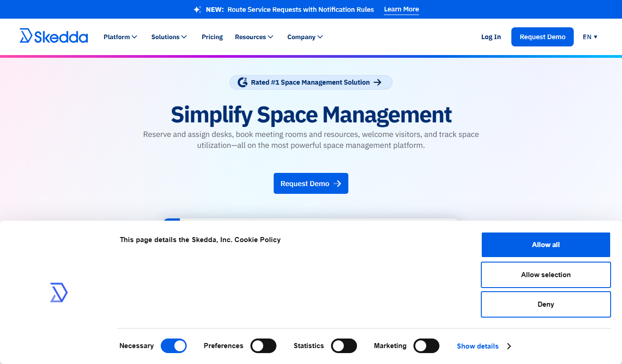
Task: Expand the Company menu
Action: 305,37
